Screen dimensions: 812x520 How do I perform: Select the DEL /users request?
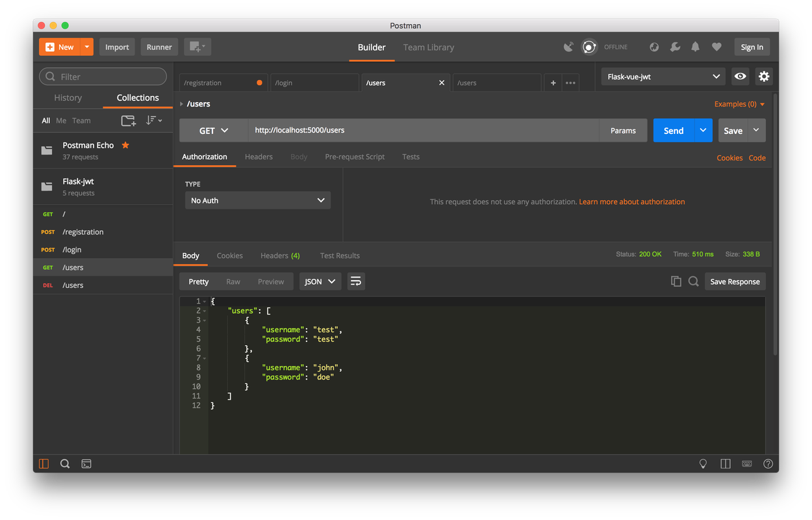[103, 285]
